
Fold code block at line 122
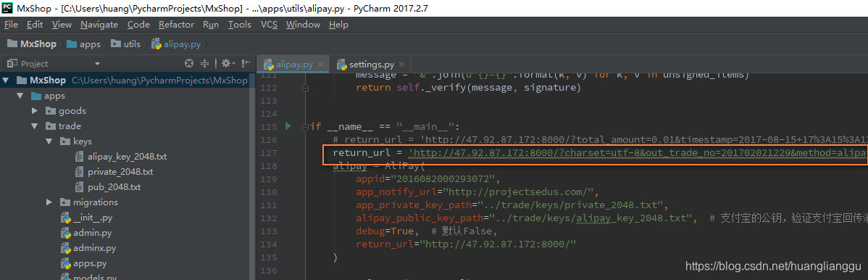point(305,88)
